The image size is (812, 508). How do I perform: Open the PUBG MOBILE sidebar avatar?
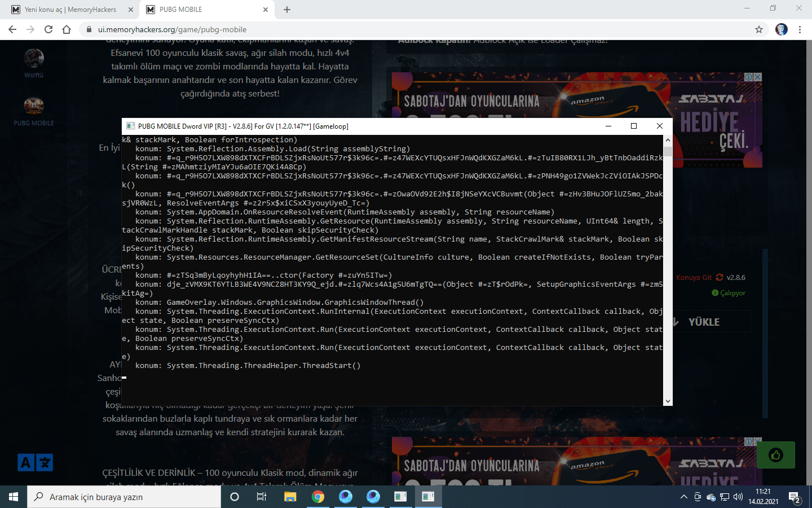[x=34, y=106]
